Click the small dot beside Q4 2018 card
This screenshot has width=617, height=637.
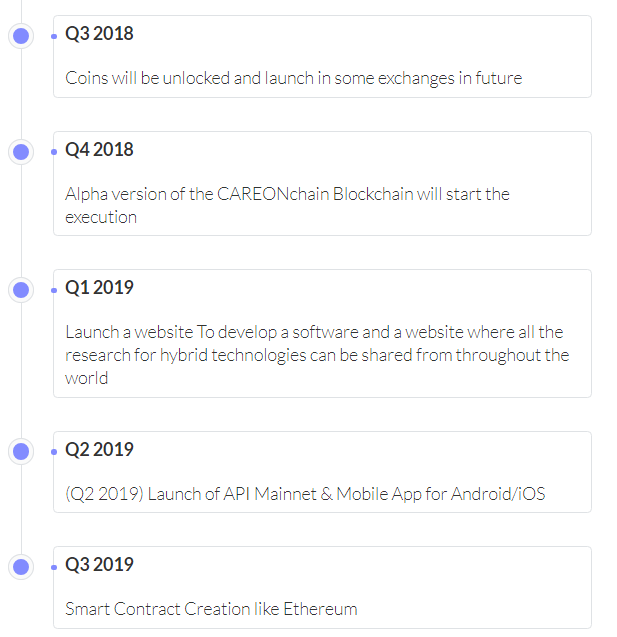(52, 152)
